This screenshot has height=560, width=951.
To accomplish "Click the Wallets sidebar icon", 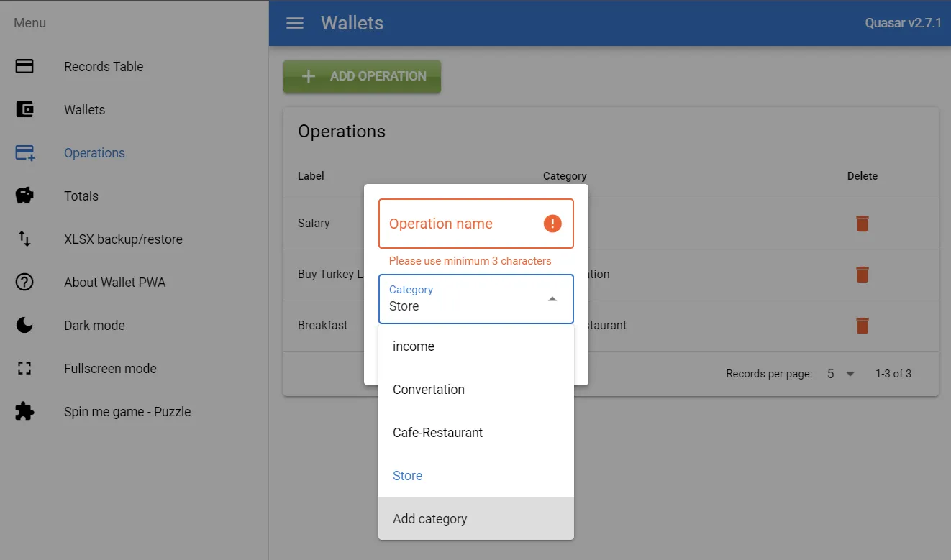I will (24, 110).
